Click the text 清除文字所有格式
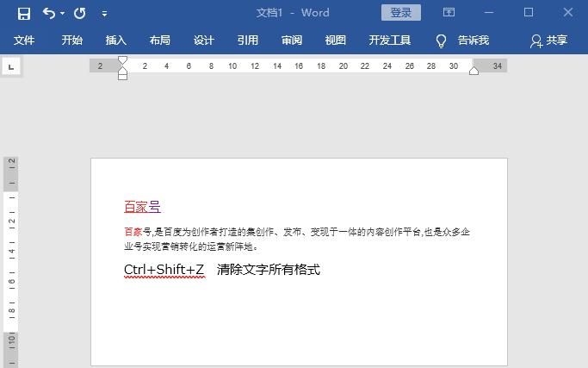588x368 pixels. pos(268,270)
